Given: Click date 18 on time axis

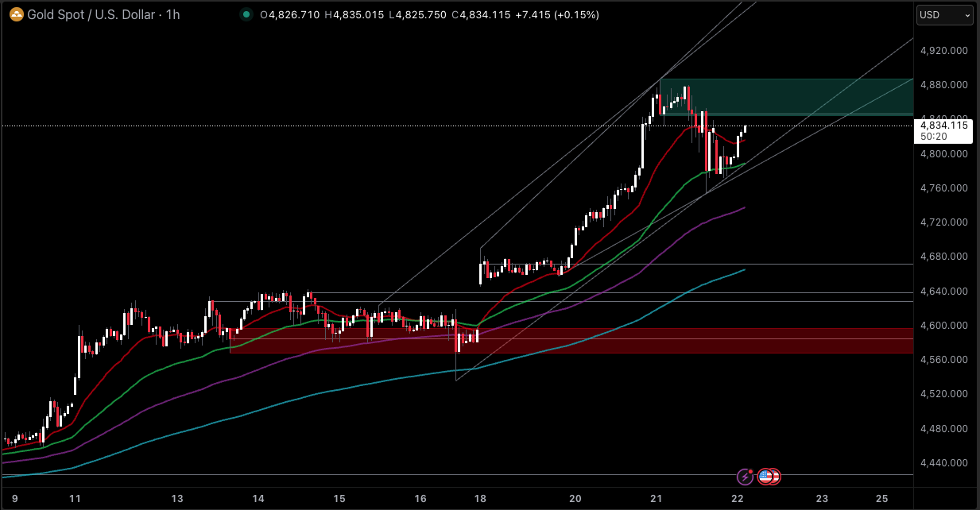Looking at the screenshot, I should 480,499.
